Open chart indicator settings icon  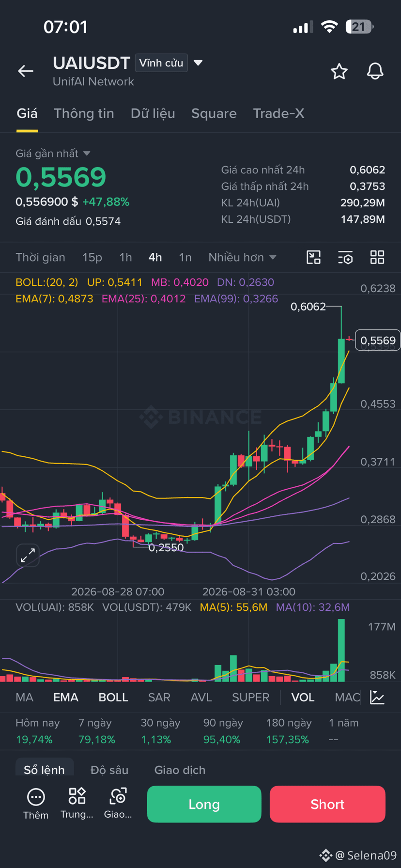[345, 257]
